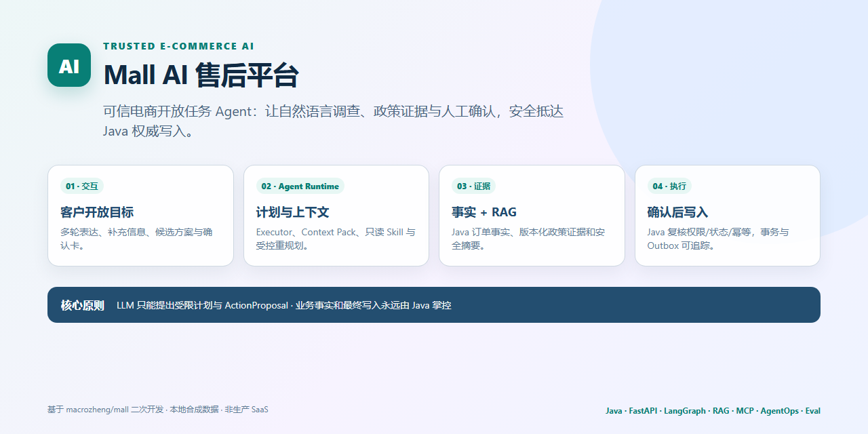Click the description starting Java 复核权限
This screenshot has height=434, width=868.
click(718, 239)
